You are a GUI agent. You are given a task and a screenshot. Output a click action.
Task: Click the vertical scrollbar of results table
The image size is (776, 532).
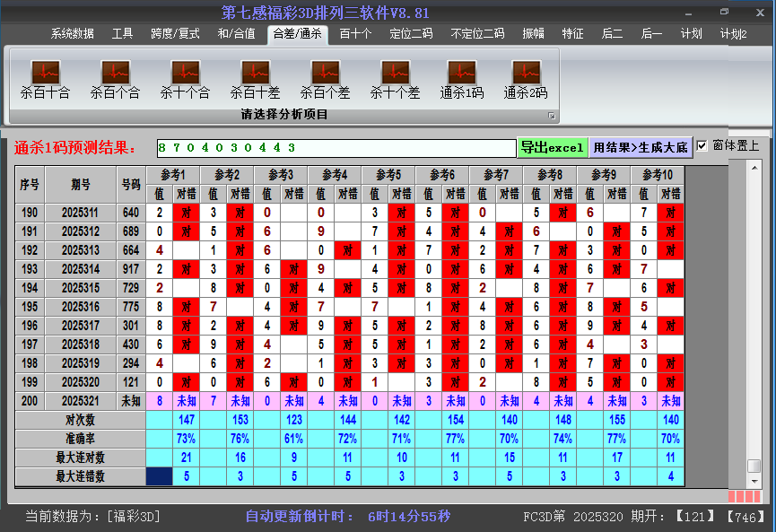(x=754, y=314)
